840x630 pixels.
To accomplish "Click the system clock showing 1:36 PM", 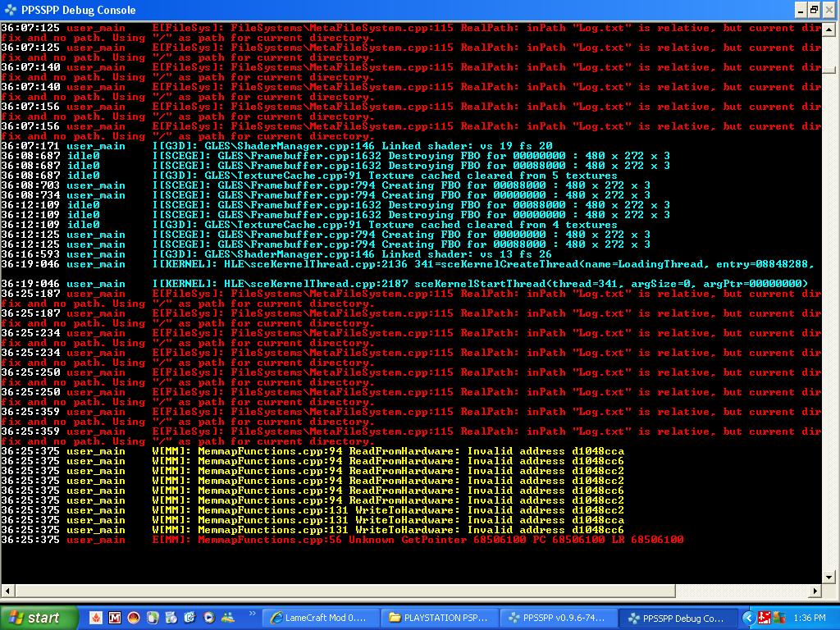I will point(810,618).
